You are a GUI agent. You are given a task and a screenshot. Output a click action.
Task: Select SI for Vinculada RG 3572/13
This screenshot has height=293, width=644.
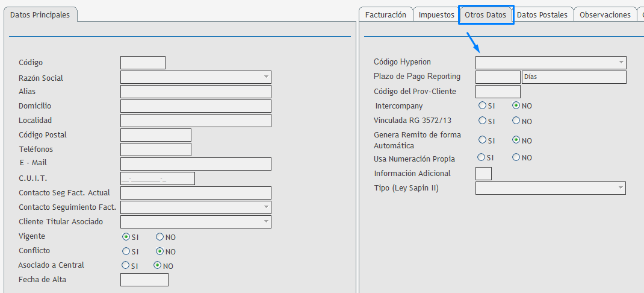point(482,121)
